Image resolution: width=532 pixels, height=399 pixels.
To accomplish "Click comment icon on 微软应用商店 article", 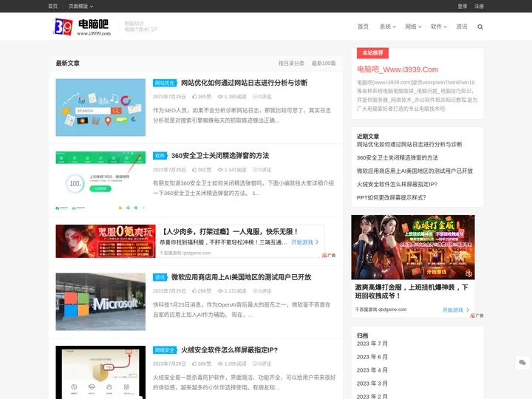I will (x=255, y=291).
